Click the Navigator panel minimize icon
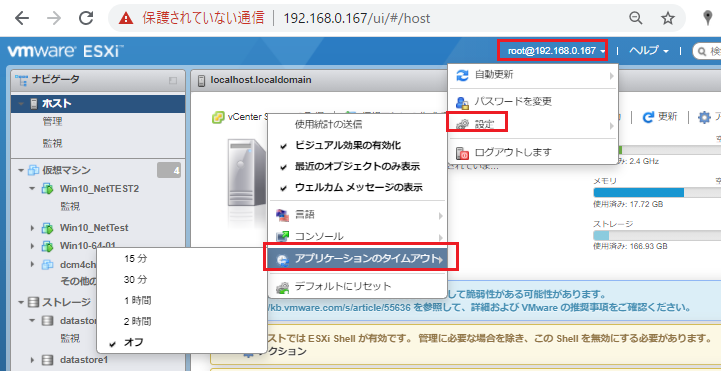 click(173, 80)
